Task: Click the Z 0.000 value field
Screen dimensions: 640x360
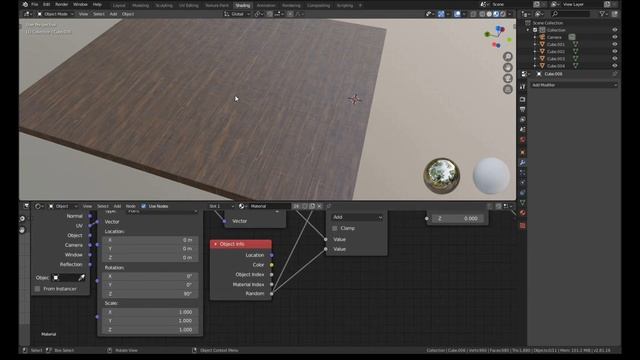Action: tap(457, 218)
